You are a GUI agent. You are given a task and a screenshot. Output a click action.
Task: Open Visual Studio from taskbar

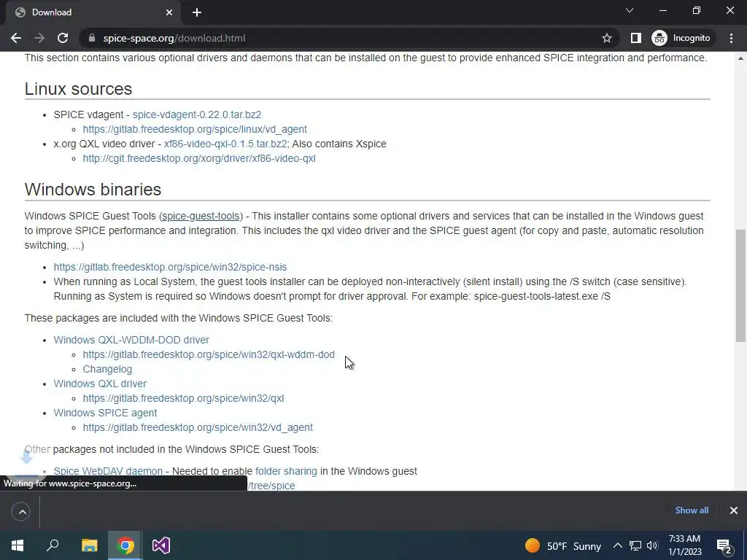click(161, 545)
